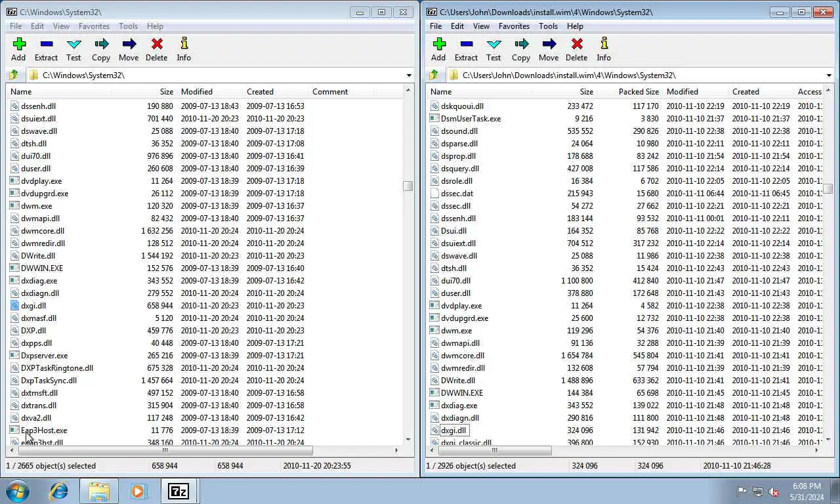Open the Windows Start menu

[x=17, y=491]
